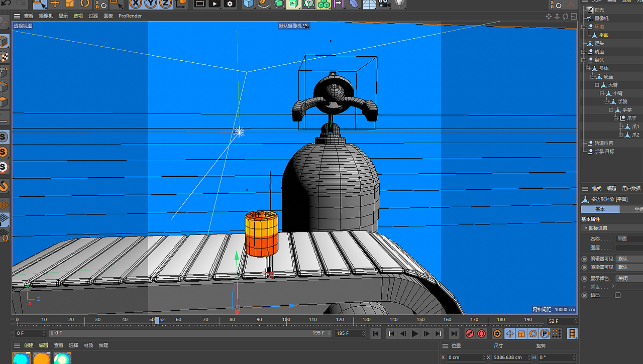Screen dimensions: 643x364
Task: Expand the 轨道 object tree item
Action: tap(583, 51)
